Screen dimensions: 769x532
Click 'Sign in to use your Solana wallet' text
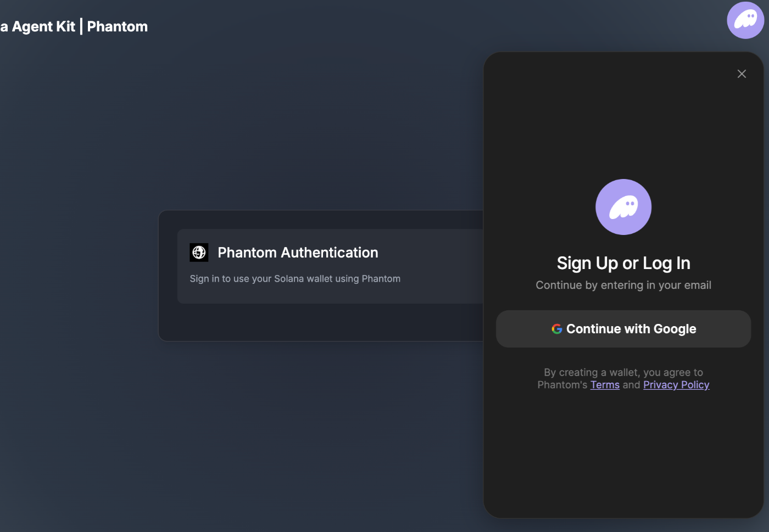(295, 279)
